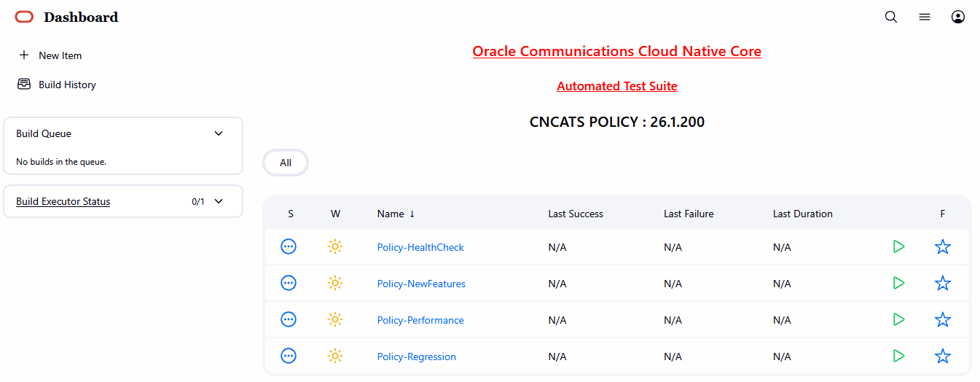The width and height of the screenshot is (980, 382).
Task: Expand the Build Executor Status chevron
Action: click(219, 201)
